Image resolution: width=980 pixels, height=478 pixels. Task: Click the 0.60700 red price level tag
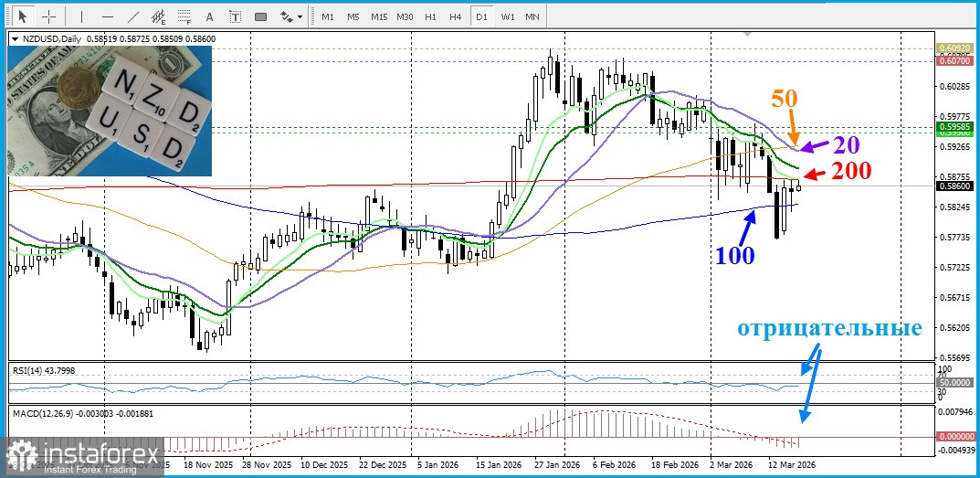coord(954,60)
